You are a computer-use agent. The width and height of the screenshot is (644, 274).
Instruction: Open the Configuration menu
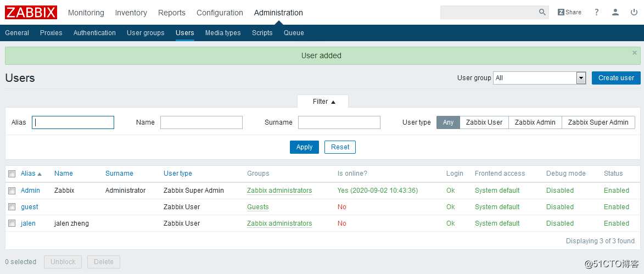(220, 13)
